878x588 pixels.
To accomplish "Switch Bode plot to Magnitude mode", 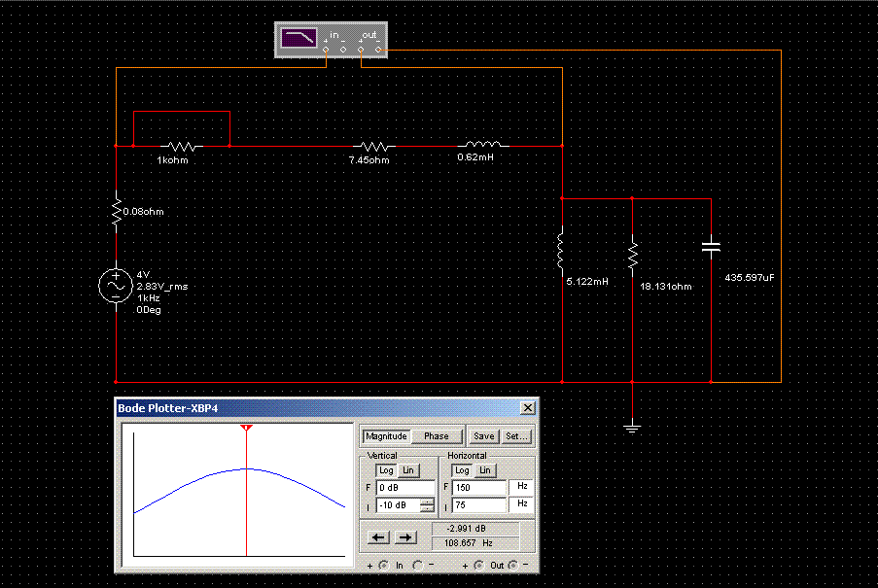I will click(x=386, y=436).
